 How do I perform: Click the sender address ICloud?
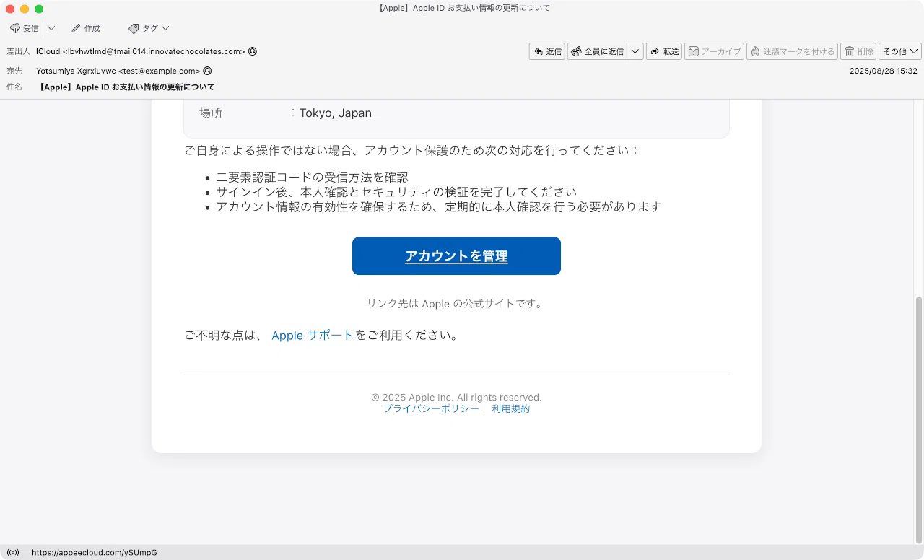[x=141, y=51]
